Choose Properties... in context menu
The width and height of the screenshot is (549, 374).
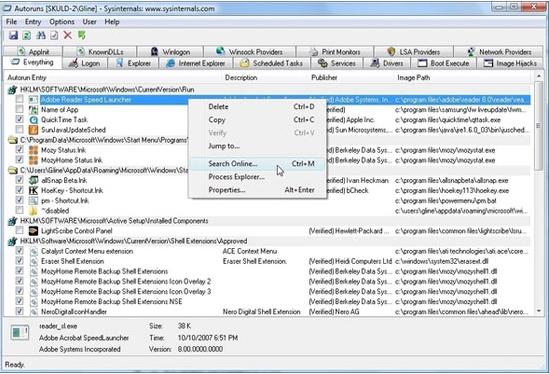(x=258, y=190)
